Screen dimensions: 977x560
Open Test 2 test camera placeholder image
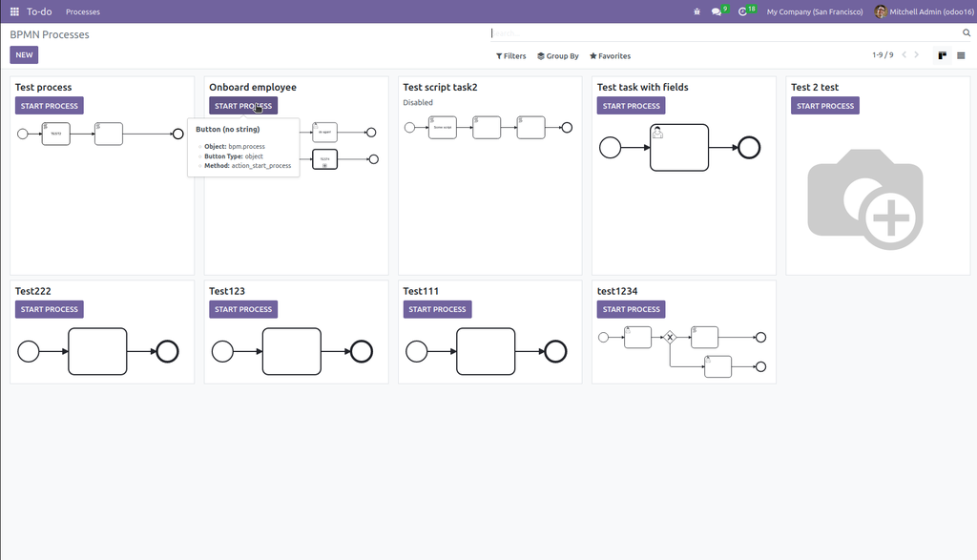pyautogui.click(x=865, y=198)
